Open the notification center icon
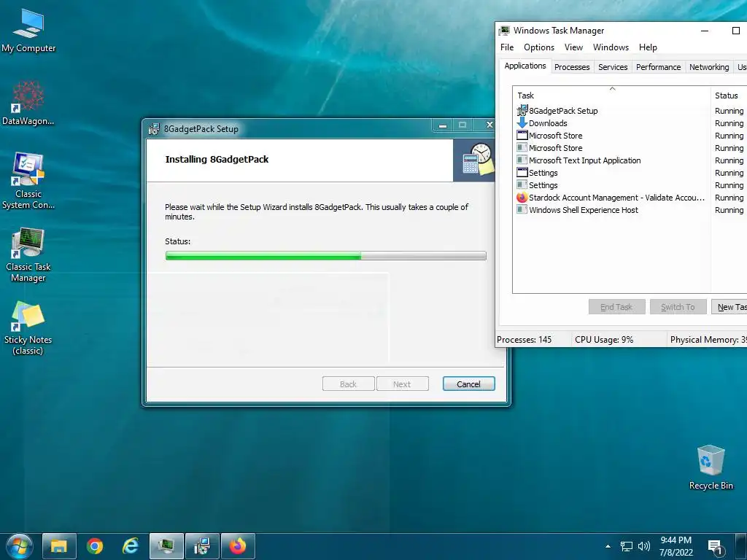The height and width of the screenshot is (560, 747). (716, 547)
